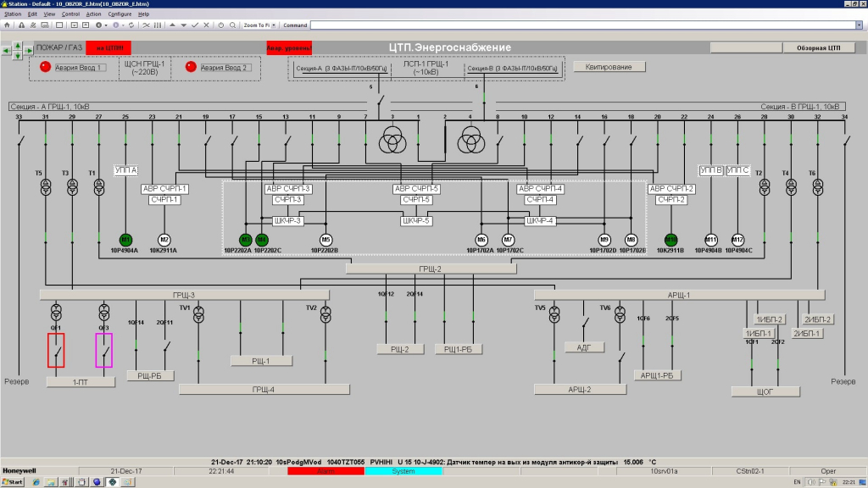The height and width of the screenshot is (488, 868).
Task: Click the red Авария Ввод 1 lamp
Action: (x=46, y=67)
